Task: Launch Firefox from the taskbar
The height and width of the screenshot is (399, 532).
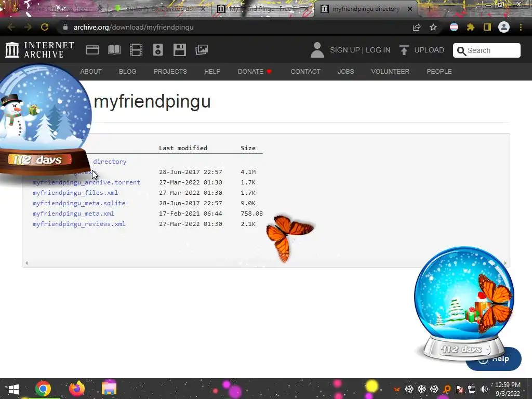Action: tap(77, 389)
